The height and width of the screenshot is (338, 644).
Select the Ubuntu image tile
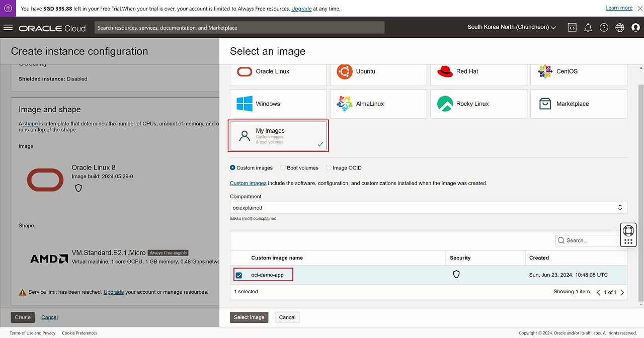click(378, 72)
